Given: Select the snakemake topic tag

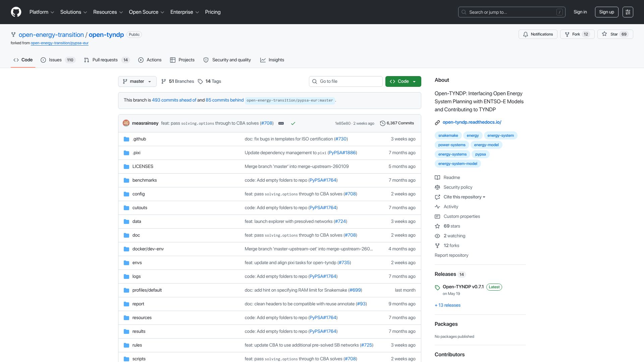Looking at the screenshot, I should click(x=448, y=135).
